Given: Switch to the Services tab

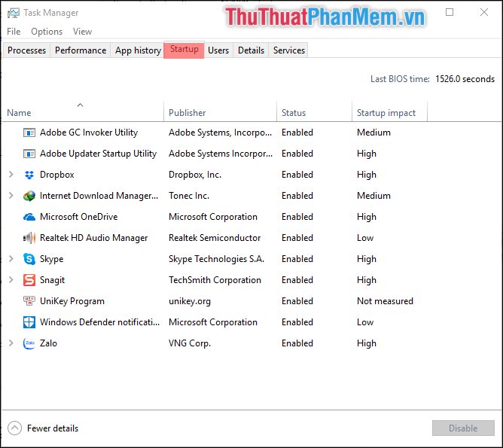Looking at the screenshot, I should 289,50.
